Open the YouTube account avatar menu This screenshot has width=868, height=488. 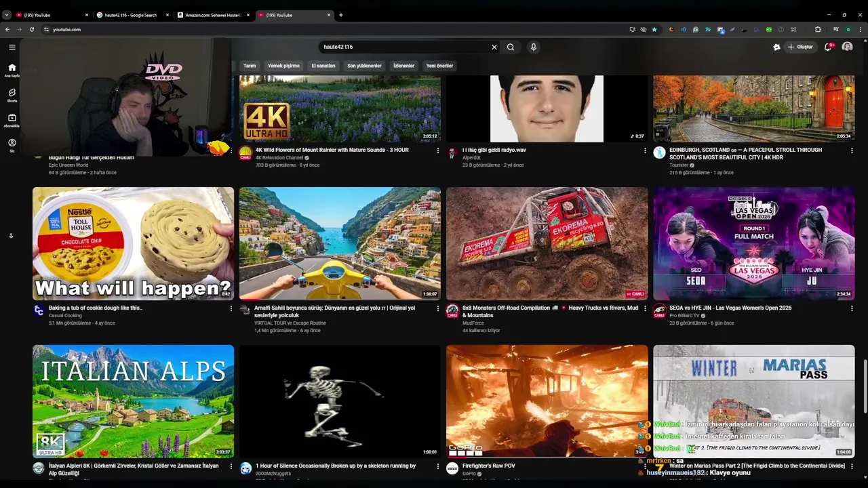847,47
